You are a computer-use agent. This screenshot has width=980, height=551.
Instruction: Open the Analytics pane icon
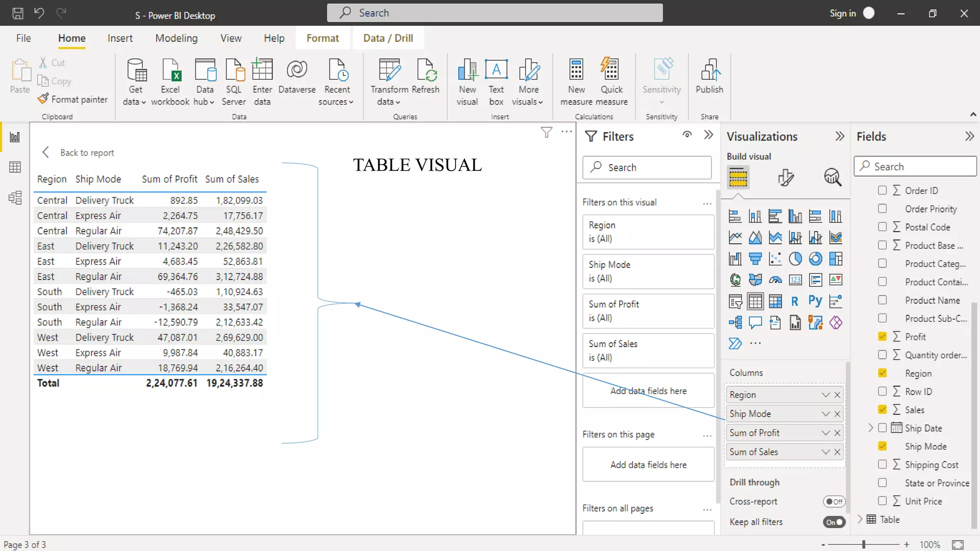tap(833, 177)
